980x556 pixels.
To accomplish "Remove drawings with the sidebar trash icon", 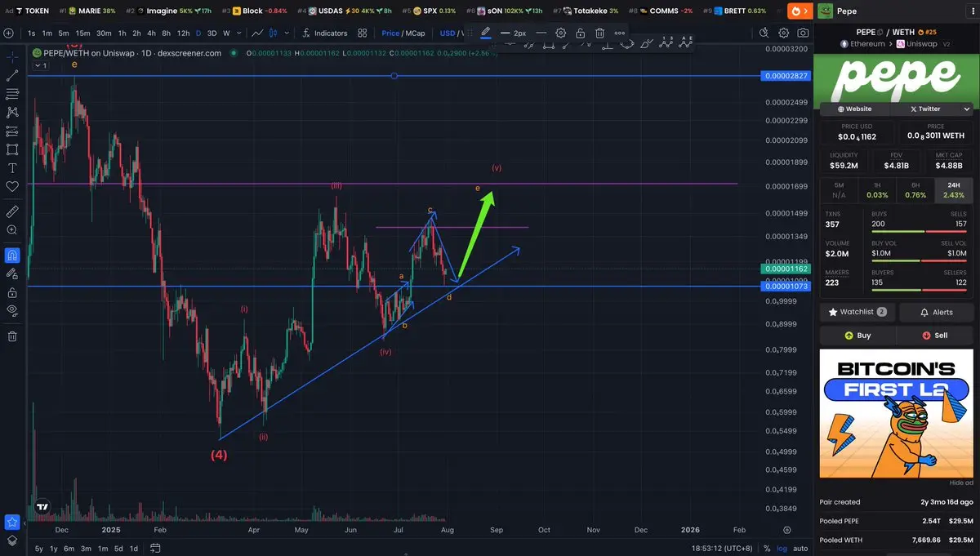I will (x=12, y=336).
